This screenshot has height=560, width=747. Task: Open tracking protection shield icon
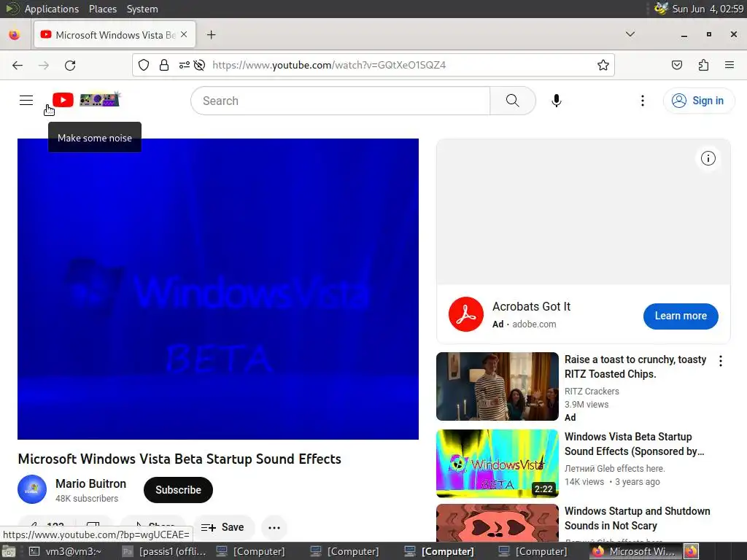(x=144, y=65)
